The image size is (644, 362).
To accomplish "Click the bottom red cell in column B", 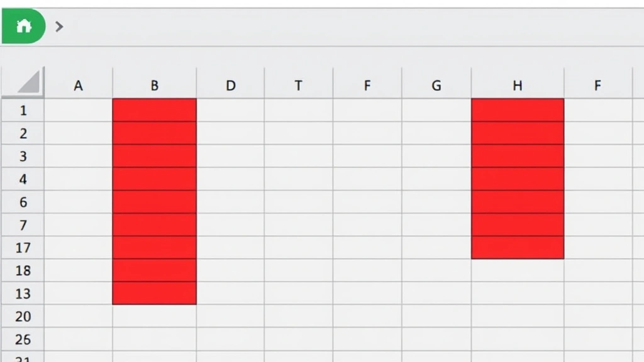I will (x=154, y=293).
